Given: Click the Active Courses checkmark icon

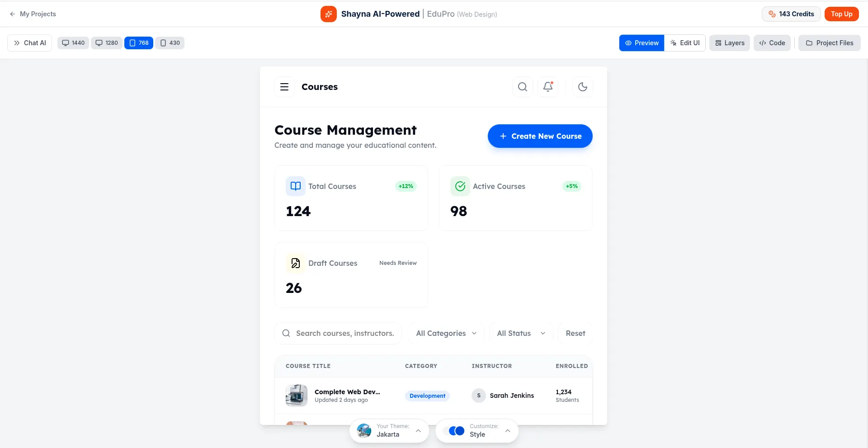Looking at the screenshot, I should [x=460, y=186].
